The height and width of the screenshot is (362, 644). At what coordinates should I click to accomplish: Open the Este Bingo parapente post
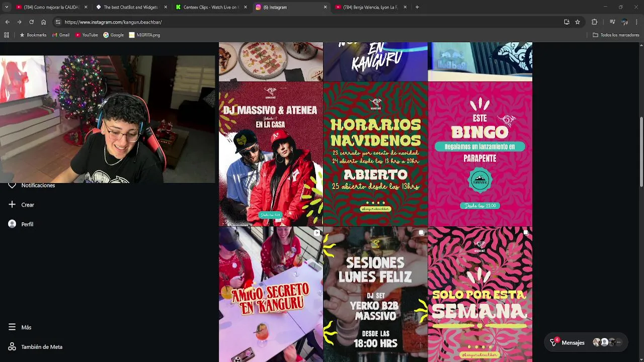(x=480, y=154)
